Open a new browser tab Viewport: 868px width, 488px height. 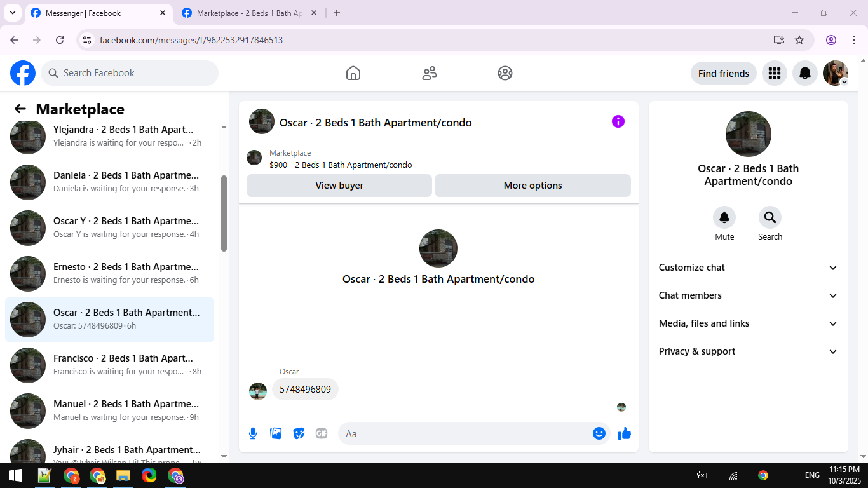337,13
